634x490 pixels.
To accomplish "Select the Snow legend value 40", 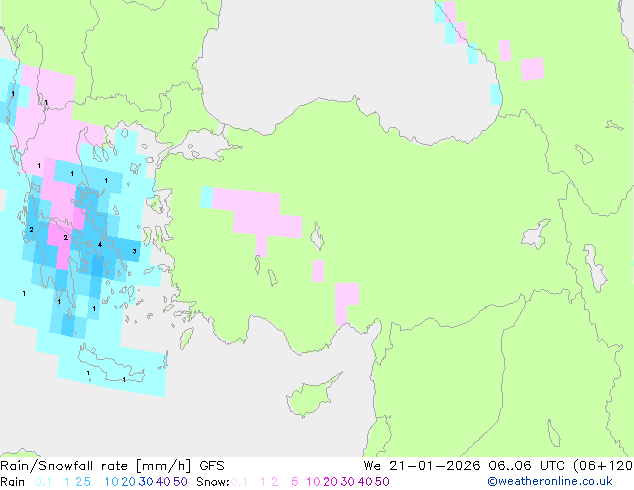I will click(365, 482).
